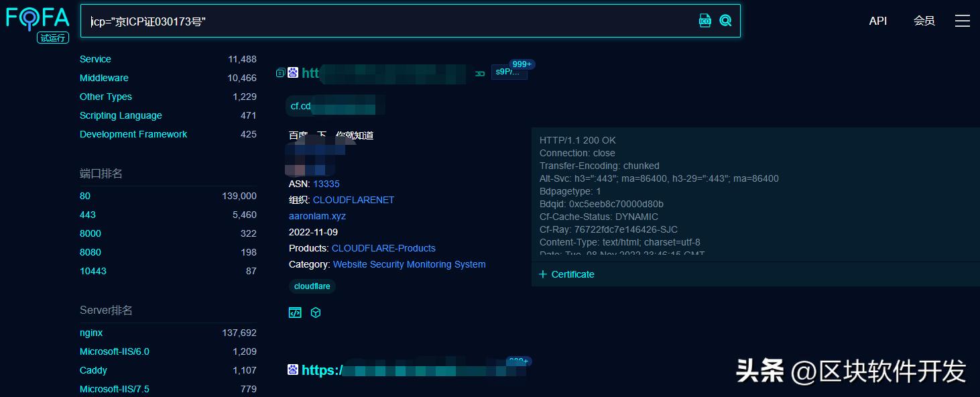Click the Baidu favicon of second result

(x=293, y=370)
